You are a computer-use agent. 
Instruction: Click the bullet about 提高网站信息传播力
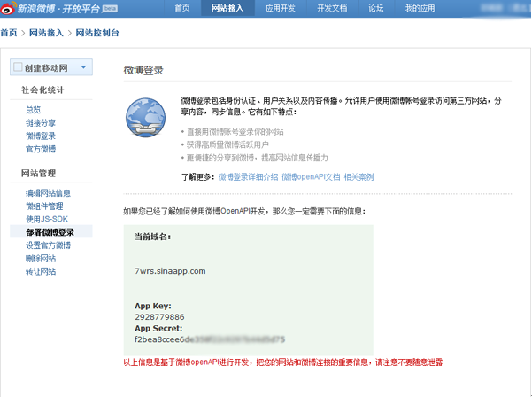(x=258, y=158)
